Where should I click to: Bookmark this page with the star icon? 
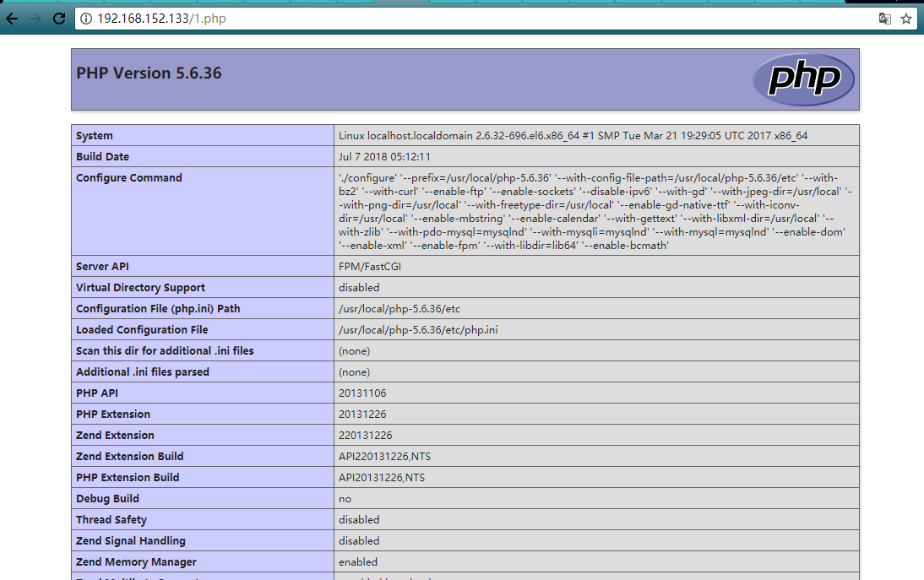906,19
